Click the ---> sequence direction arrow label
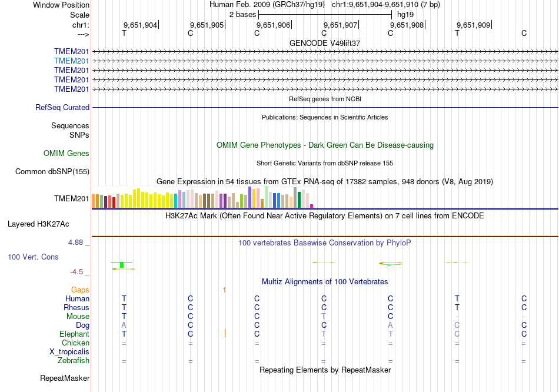Screen dimensions: 559x392 (x=83, y=34)
